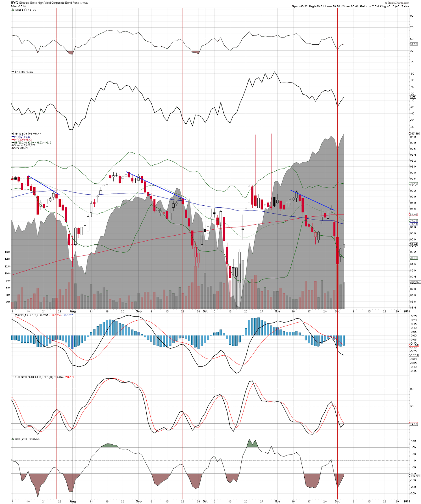Click the iShares iBoxx High Yield Corporate Bond Fund title
Viewport: 421px width, 504px height.
[49, 3]
